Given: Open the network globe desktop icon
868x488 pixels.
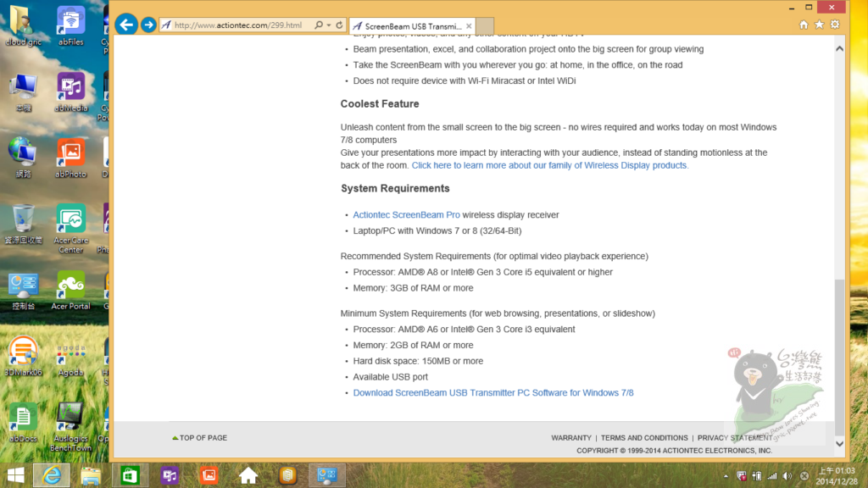Looking at the screenshot, I should pyautogui.click(x=23, y=158).
